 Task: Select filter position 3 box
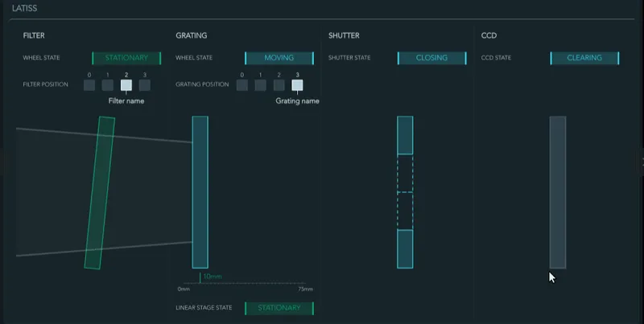click(145, 85)
